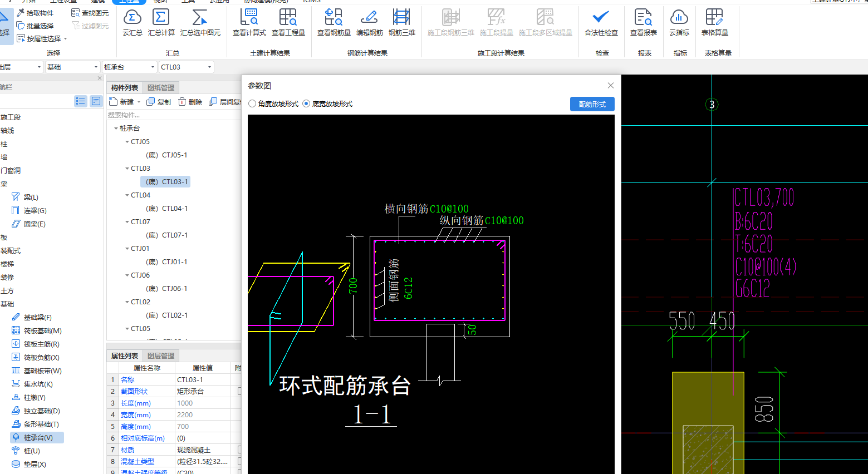This screenshot has width=868, height=474.
Task: Close the 参数图 dialog
Action: [x=611, y=86]
